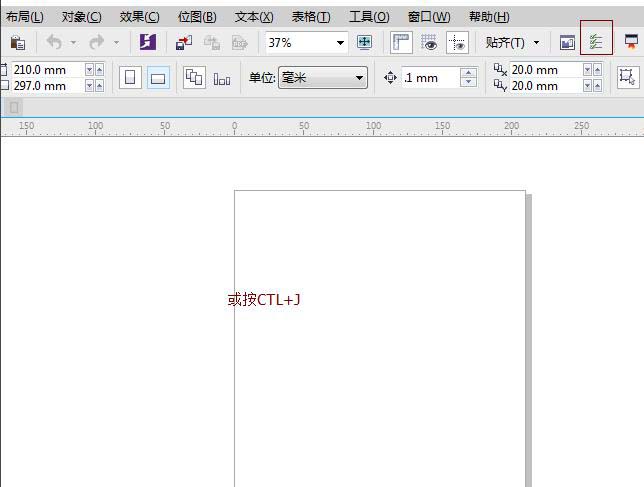Open the redo history dropdown arrow

(116, 42)
